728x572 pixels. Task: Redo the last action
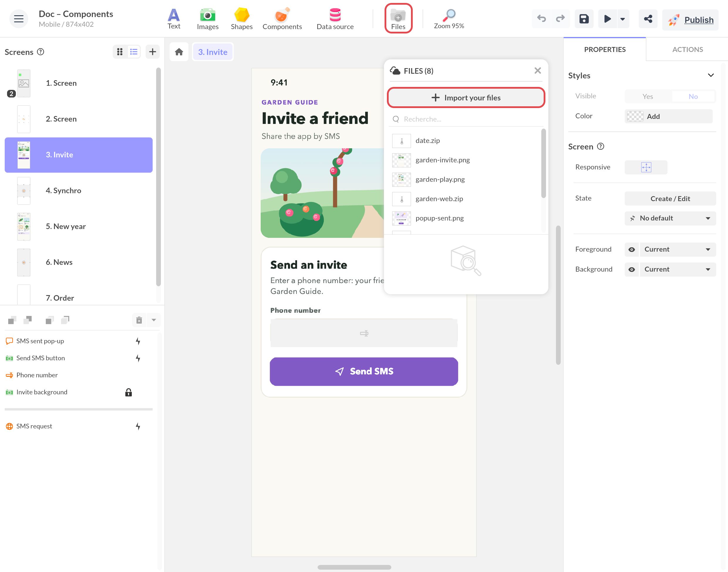[x=560, y=19]
